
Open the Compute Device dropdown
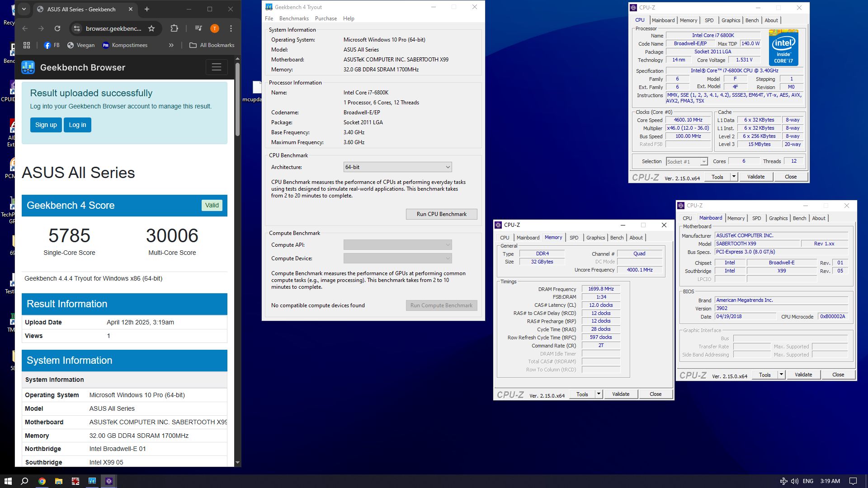tap(398, 258)
